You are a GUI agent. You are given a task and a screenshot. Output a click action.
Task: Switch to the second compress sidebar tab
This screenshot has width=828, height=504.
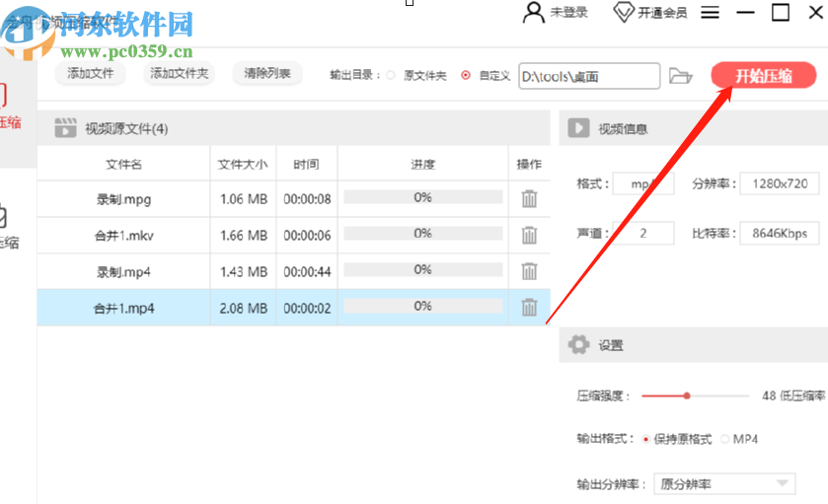(x=10, y=227)
